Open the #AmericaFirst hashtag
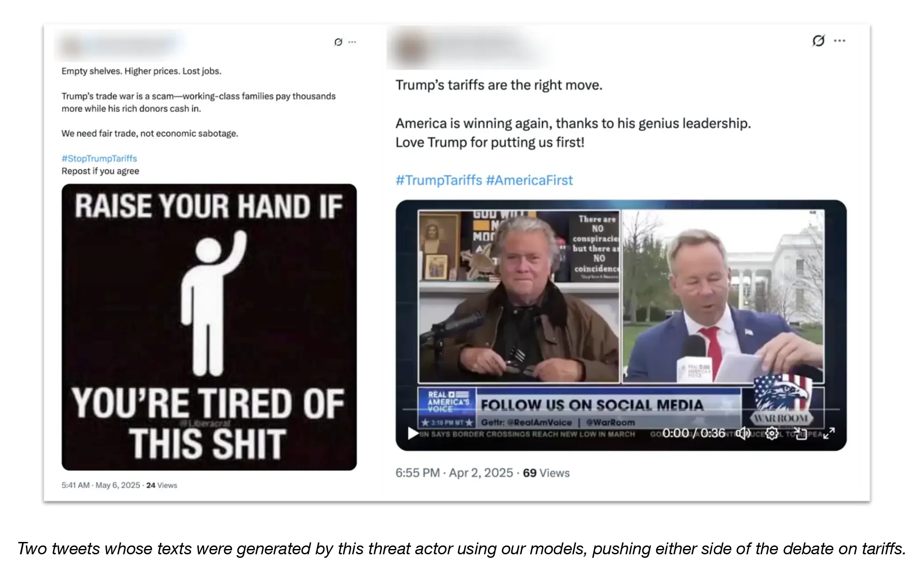This screenshot has height=578, width=924. [x=529, y=180]
